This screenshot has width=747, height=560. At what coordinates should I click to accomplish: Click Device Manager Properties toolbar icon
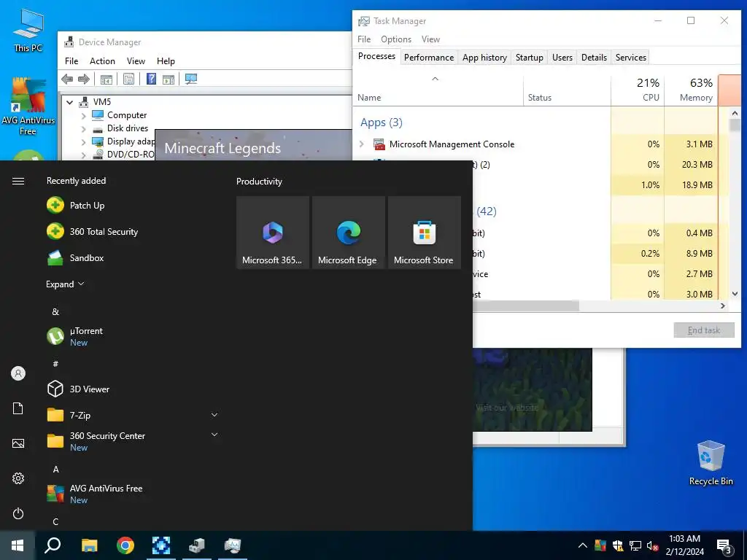(128, 79)
